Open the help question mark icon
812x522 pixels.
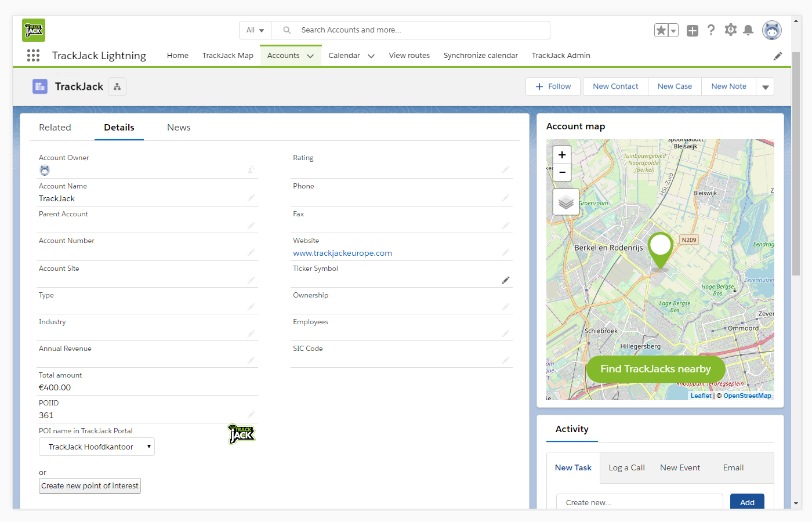(x=711, y=30)
